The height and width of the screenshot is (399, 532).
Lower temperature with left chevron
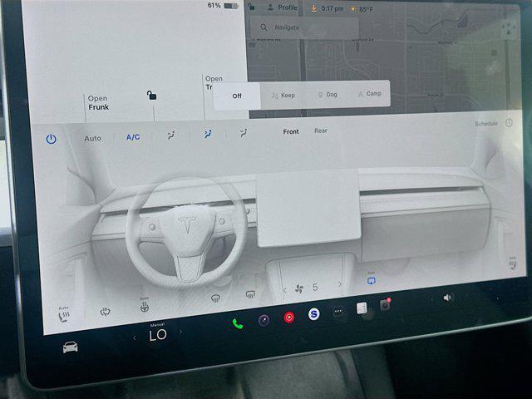135,337
